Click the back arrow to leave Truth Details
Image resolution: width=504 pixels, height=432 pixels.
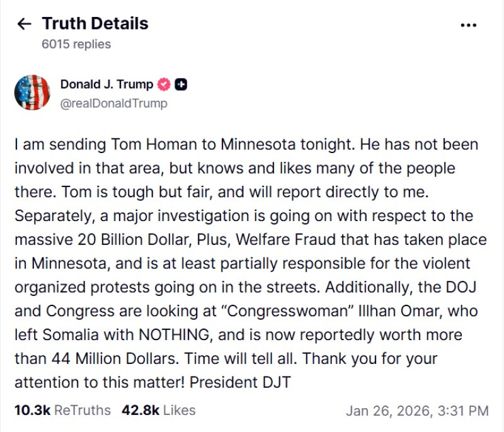[24, 23]
